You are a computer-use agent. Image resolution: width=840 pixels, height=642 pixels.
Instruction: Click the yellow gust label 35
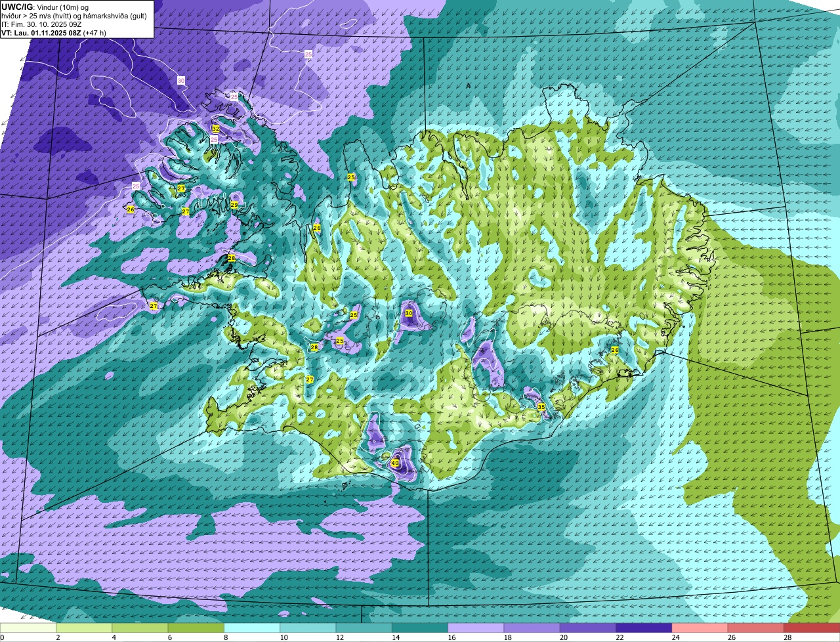(541, 407)
